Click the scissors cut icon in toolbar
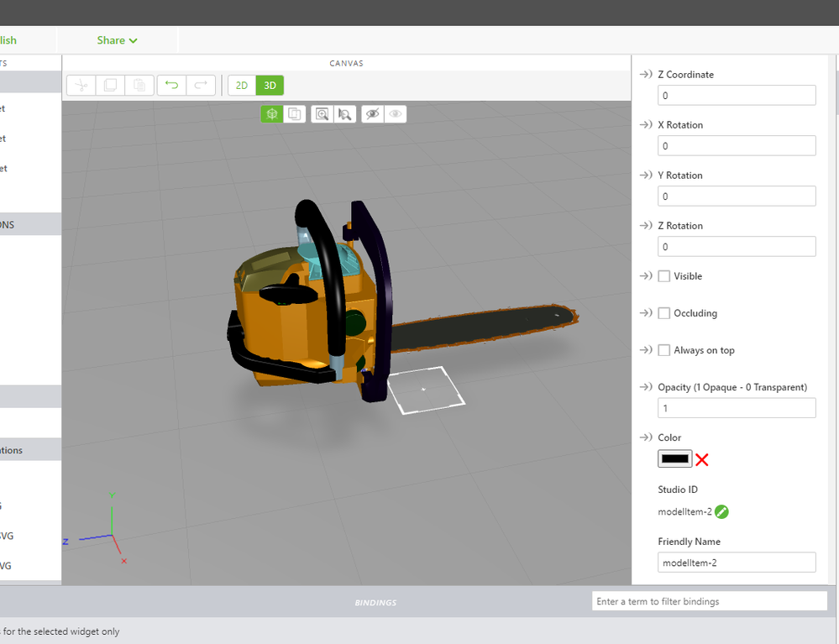Screen dimensions: 839x644 click(x=81, y=85)
